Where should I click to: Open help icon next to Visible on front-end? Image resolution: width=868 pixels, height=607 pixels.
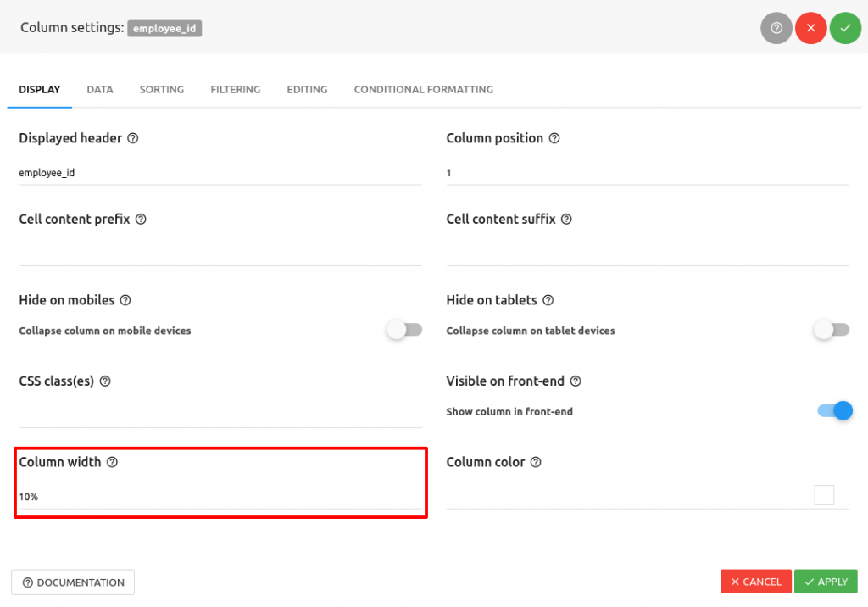[576, 381]
